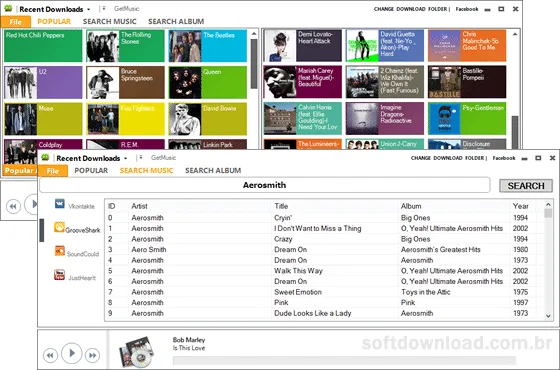Open The Beatles artist tile
This screenshot has width=560, height=370.
(x=208, y=46)
